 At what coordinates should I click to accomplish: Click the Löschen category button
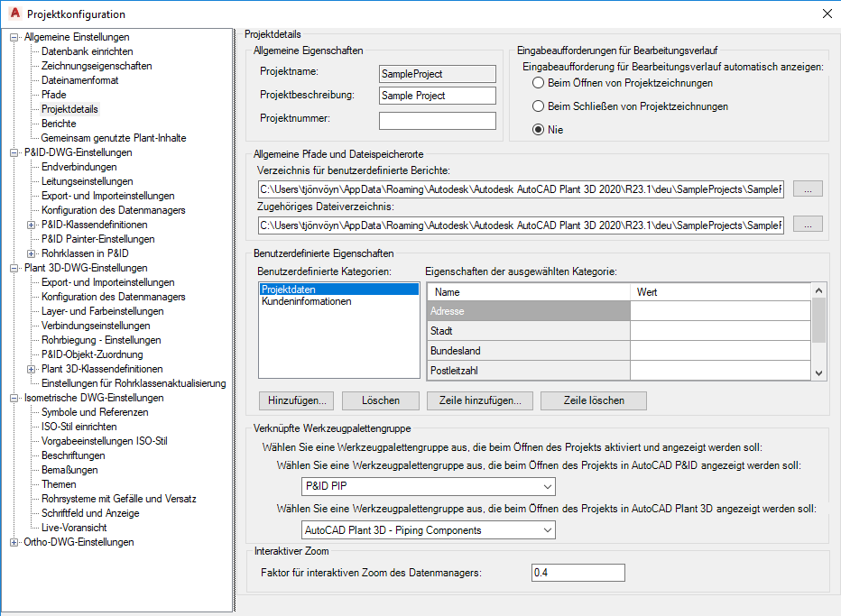(x=381, y=400)
